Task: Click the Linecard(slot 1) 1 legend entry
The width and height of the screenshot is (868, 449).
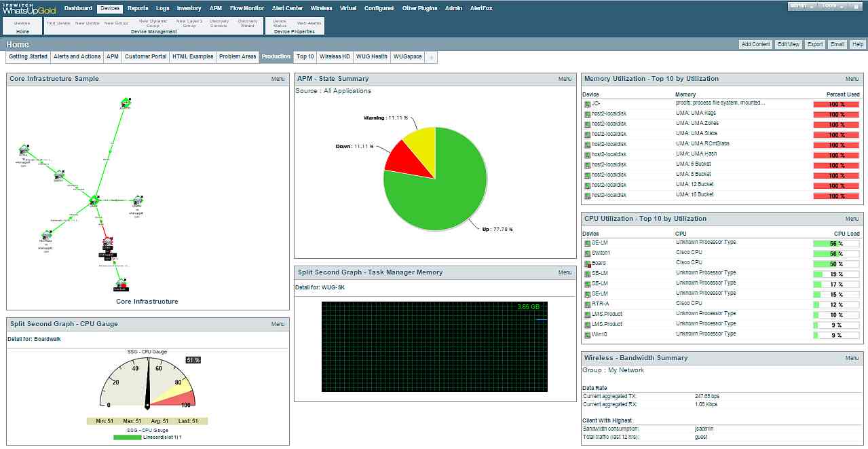Action: point(148,437)
